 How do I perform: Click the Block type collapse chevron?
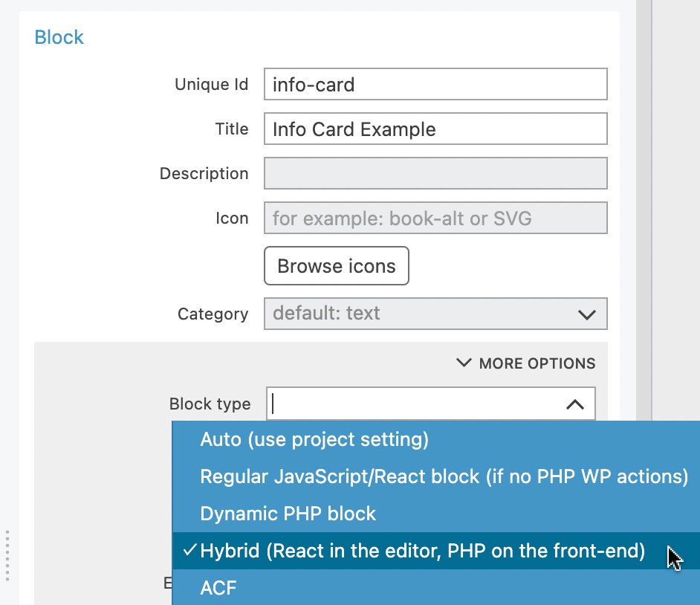point(575,404)
